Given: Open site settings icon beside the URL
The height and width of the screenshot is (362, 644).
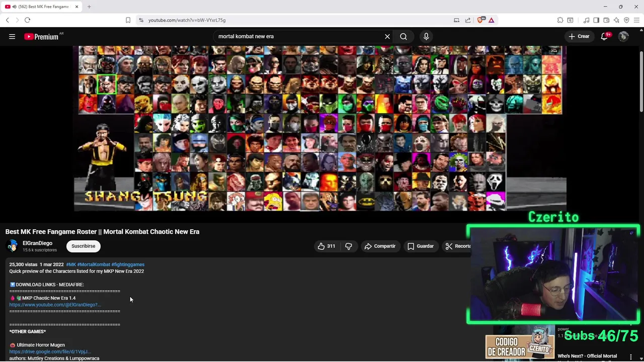Looking at the screenshot, I should point(141,20).
